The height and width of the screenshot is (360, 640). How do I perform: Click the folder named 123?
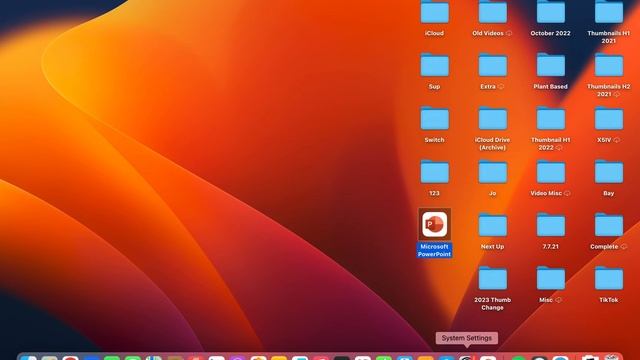point(434,172)
